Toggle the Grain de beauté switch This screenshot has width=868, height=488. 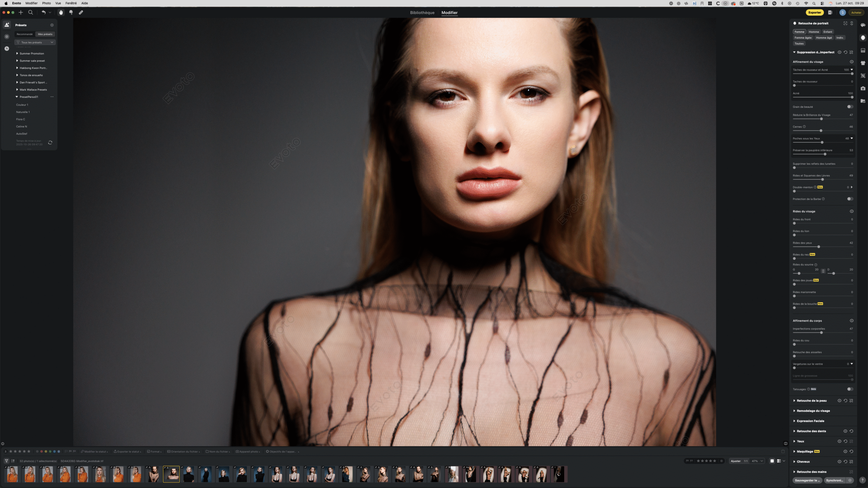pyautogui.click(x=850, y=107)
